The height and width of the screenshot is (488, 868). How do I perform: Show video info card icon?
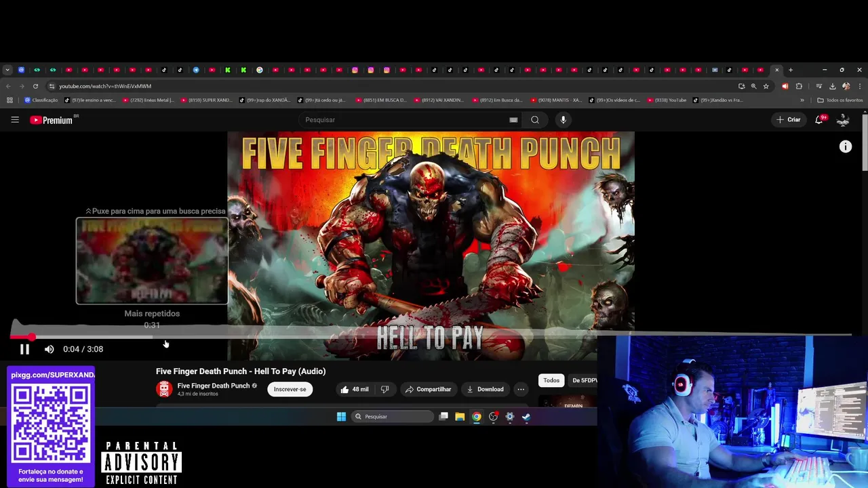846,146
